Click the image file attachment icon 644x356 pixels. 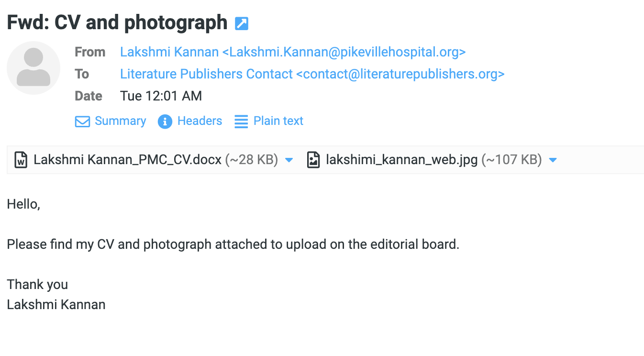[x=313, y=160]
